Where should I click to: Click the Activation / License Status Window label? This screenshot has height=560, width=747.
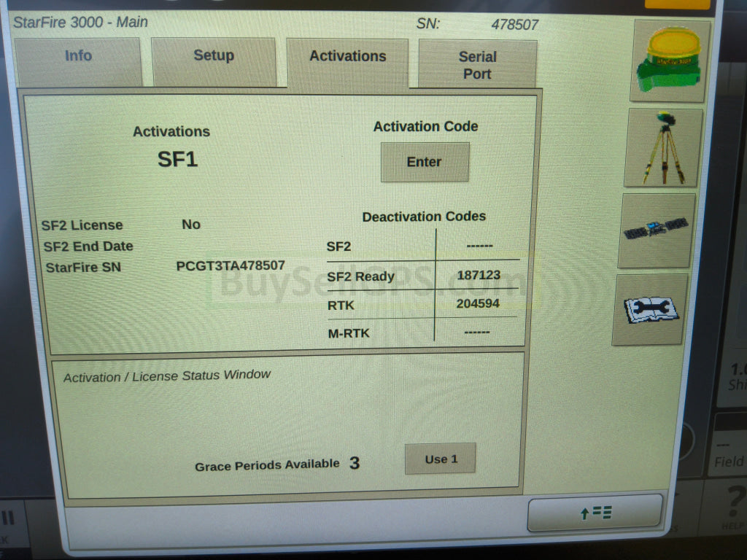point(167,376)
